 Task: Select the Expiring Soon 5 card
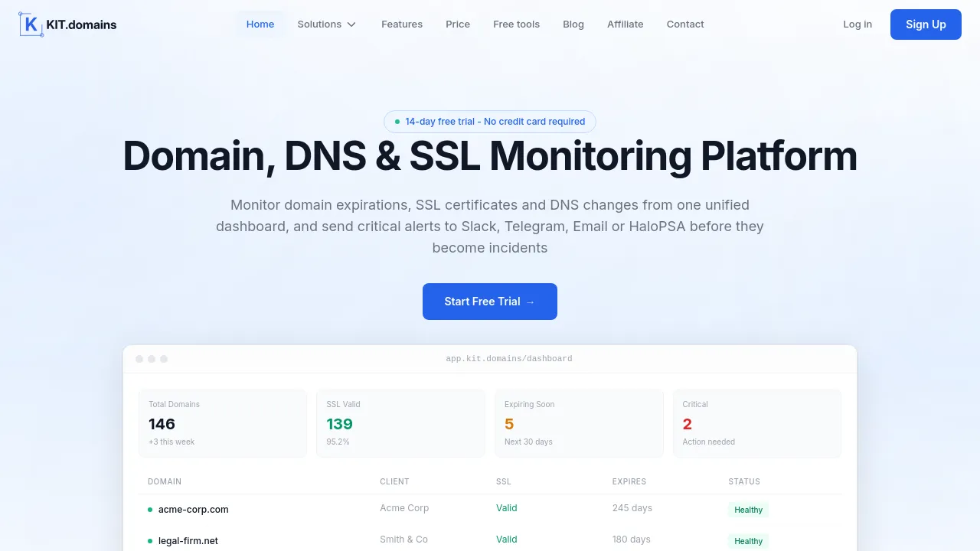tap(579, 423)
